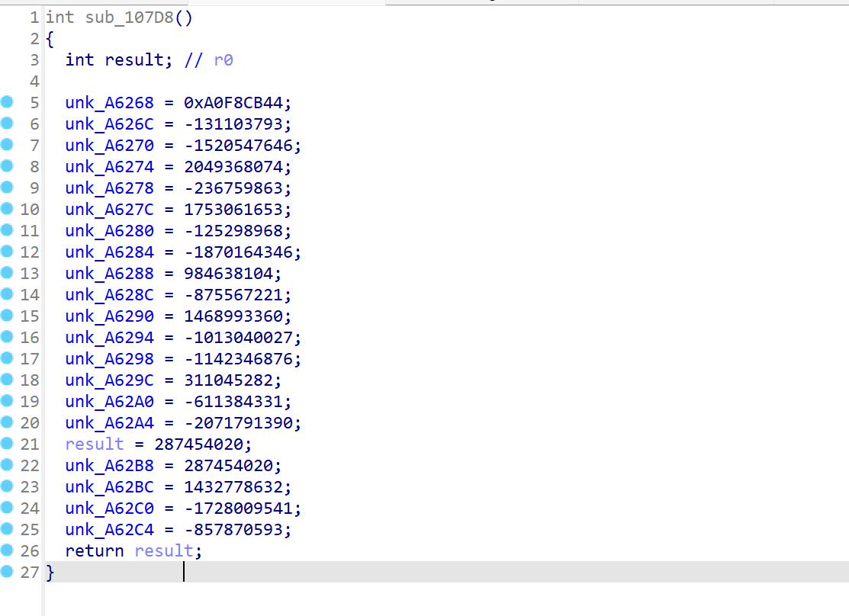The width and height of the screenshot is (849, 616).
Task: Click result in the int declaration line
Action: pos(134,59)
